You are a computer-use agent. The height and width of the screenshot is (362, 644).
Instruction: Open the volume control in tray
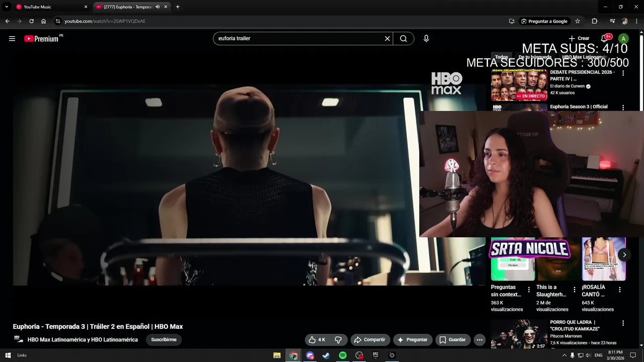pos(589,355)
